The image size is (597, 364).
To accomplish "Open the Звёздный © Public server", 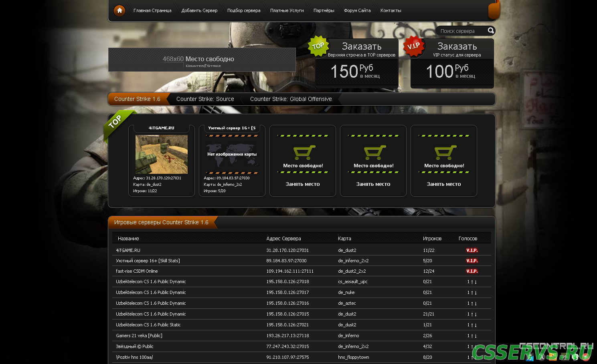I will pyautogui.click(x=135, y=346).
